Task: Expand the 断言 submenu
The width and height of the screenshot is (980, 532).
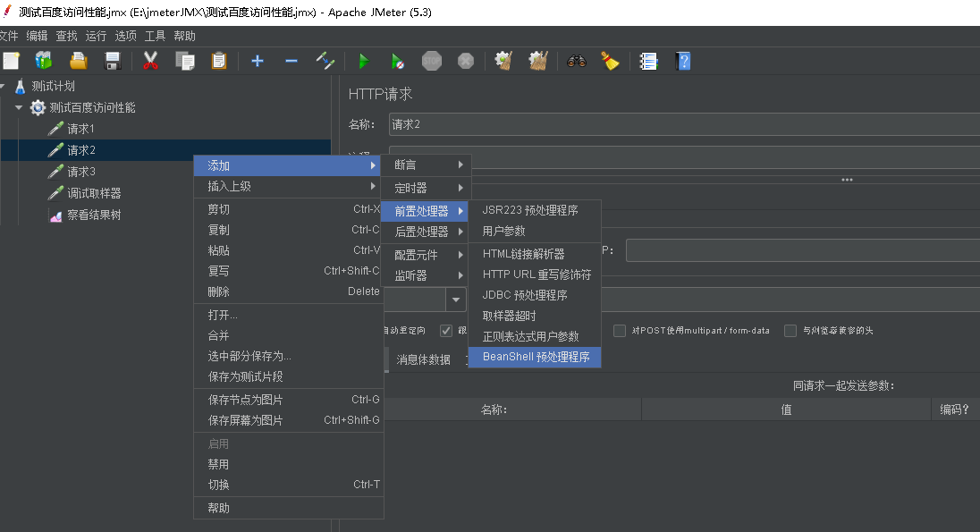Action: [425, 165]
